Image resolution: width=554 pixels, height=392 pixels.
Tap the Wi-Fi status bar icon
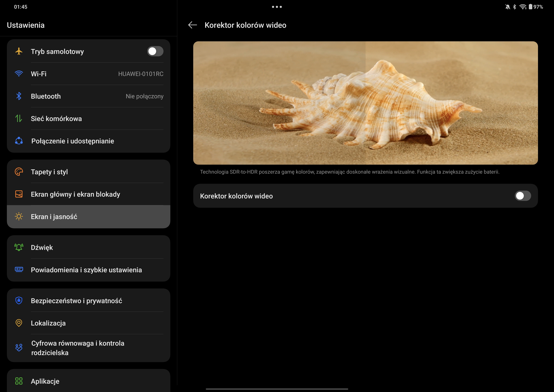pyautogui.click(x=523, y=7)
